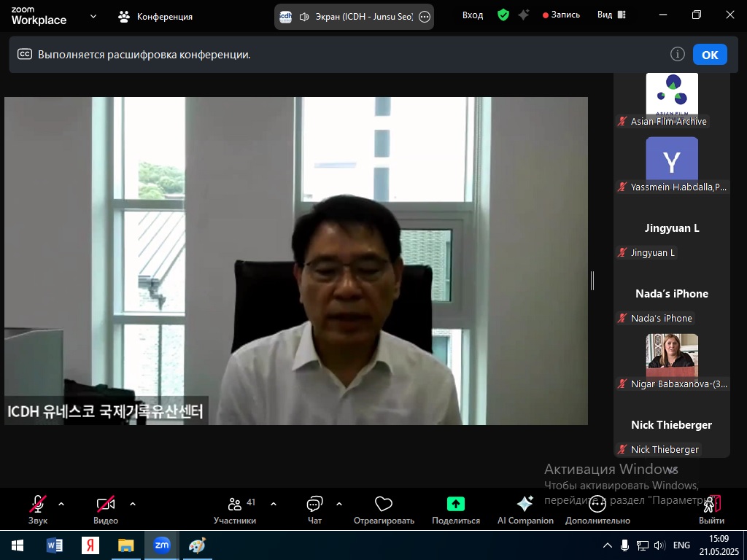This screenshot has height=560, width=747.
Task: Dismiss transcription notice with OK
Action: pos(710,55)
